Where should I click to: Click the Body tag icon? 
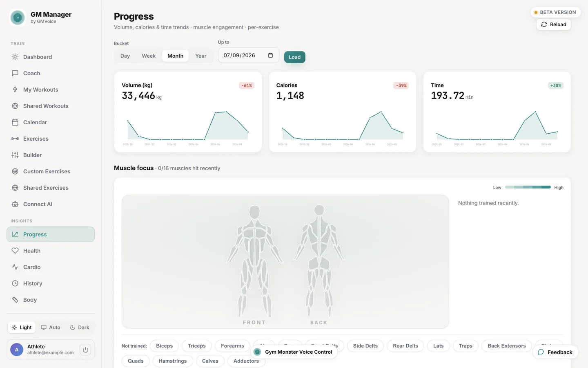[x=15, y=300]
